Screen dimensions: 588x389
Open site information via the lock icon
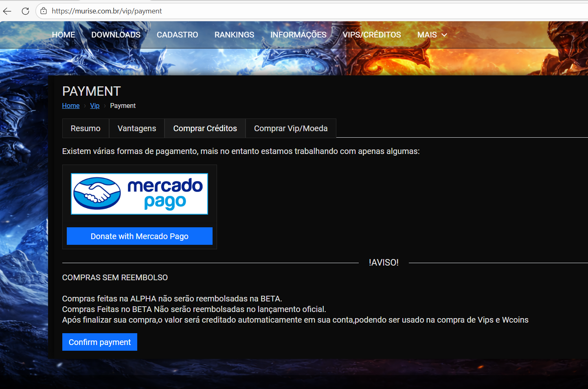click(44, 11)
